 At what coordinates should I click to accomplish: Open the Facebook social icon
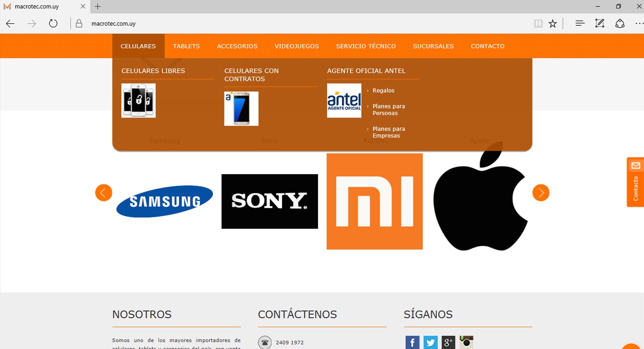[x=412, y=342]
